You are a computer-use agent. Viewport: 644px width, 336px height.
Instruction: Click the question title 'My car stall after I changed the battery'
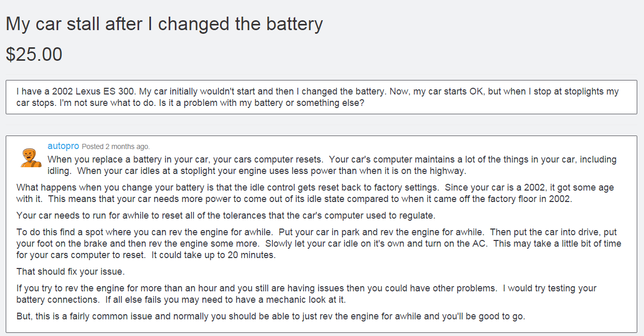click(164, 23)
